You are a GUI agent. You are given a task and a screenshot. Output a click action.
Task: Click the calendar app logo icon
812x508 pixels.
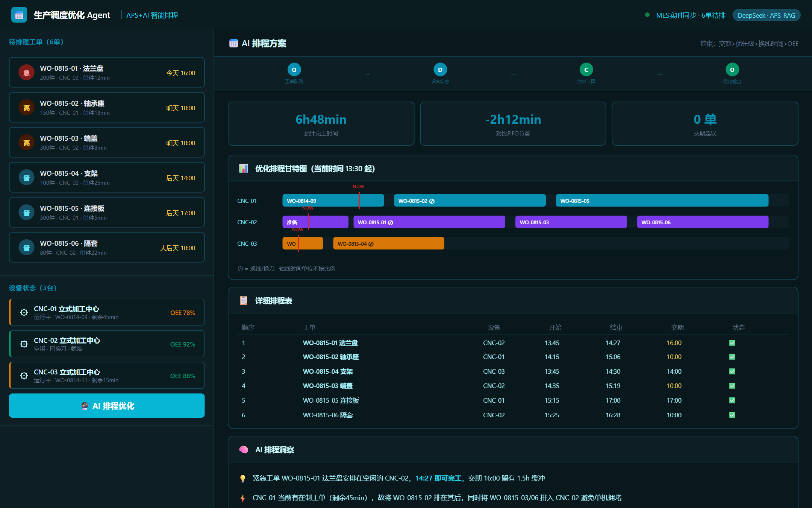[x=19, y=15]
